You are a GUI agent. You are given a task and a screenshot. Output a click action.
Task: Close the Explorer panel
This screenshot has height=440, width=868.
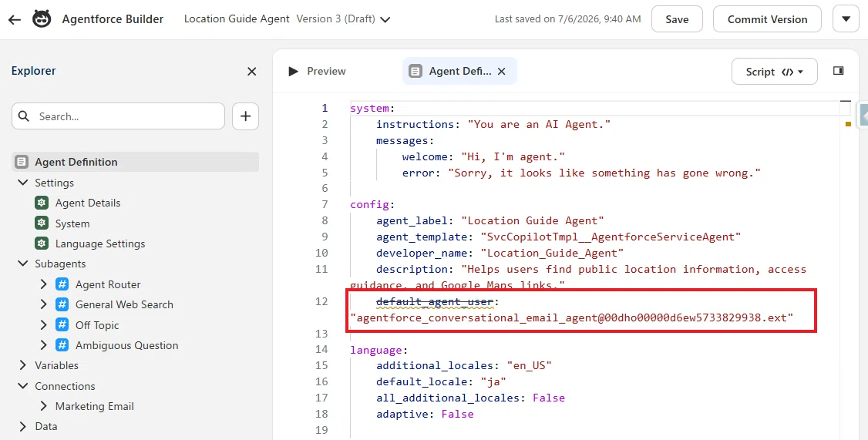pos(251,72)
